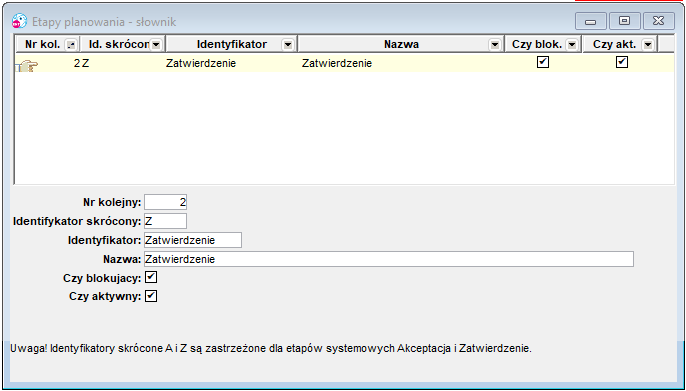Click the Identyfikator column header
The height and width of the screenshot is (391, 686).
point(232,44)
